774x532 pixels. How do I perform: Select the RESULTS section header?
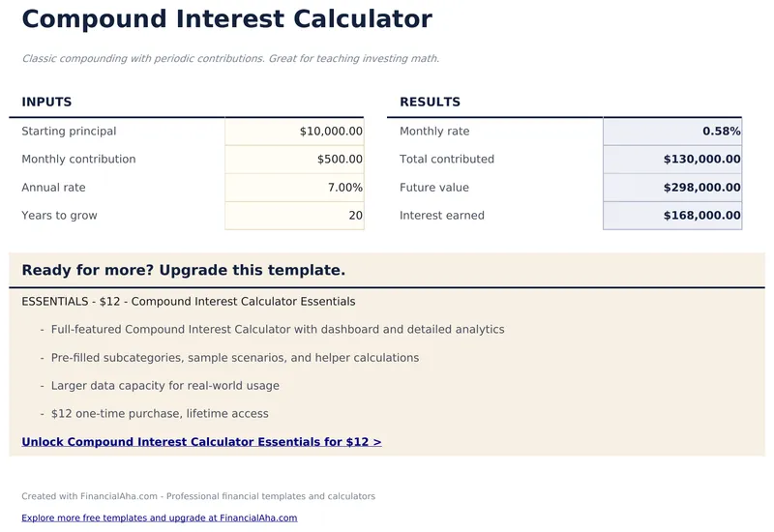[430, 103]
